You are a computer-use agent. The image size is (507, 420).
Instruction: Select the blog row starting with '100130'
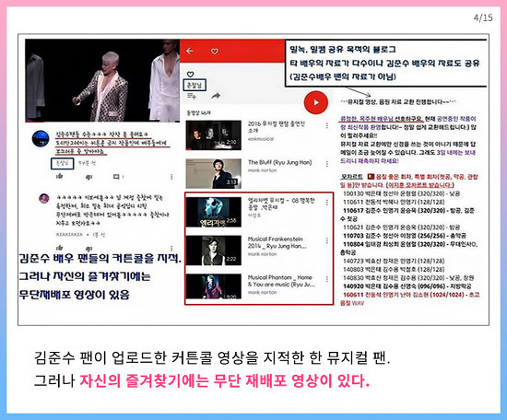(x=402, y=193)
